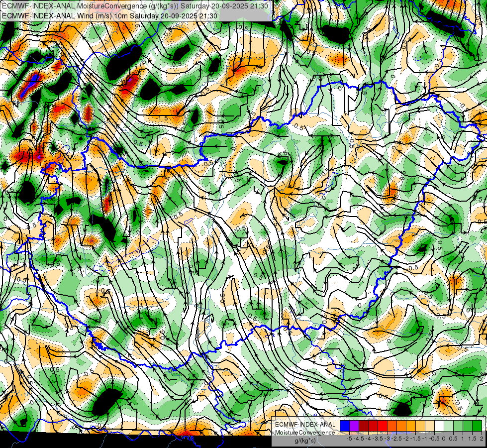Pick the legend swatch between -4.5 and -4
This screenshot has width=487, height=448.
(x=364, y=426)
